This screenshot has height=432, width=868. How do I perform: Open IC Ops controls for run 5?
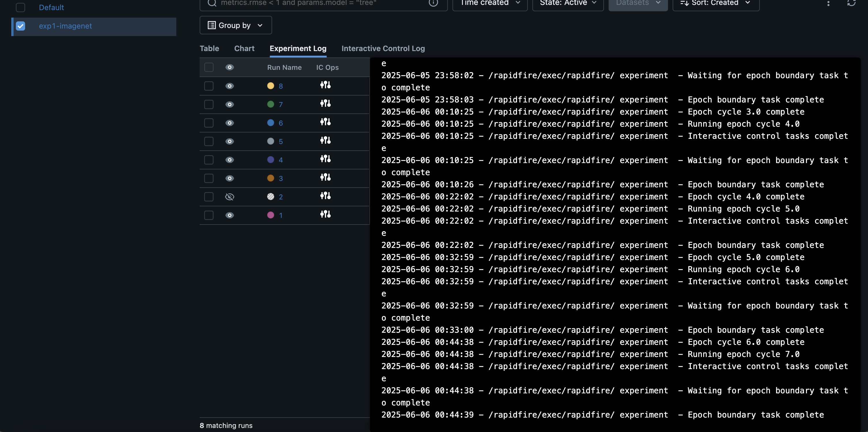click(325, 141)
